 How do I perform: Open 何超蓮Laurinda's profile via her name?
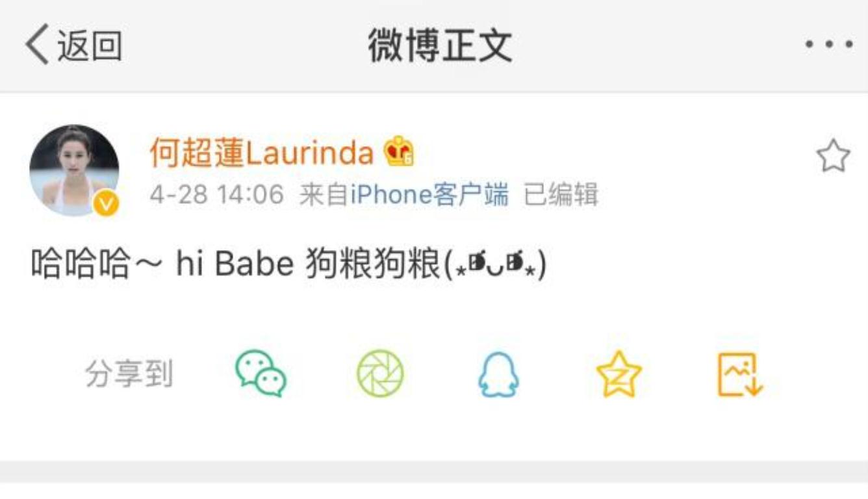(x=262, y=153)
